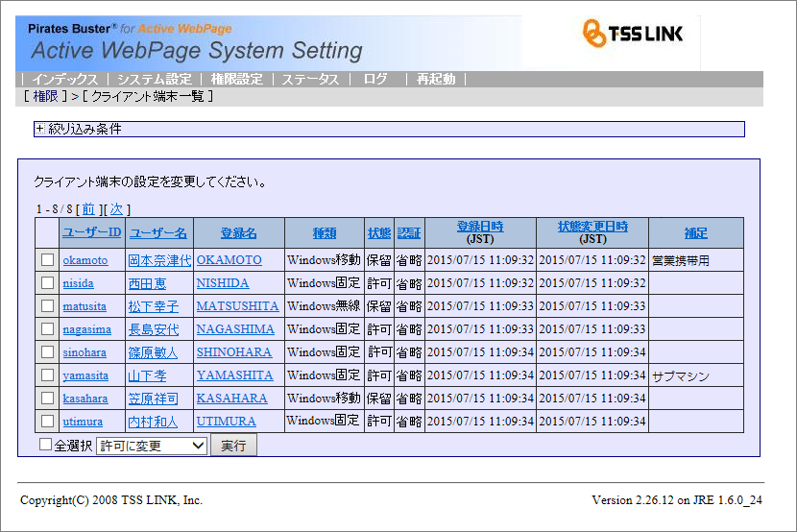Image resolution: width=797 pixels, height=532 pixels.
Task: Check the checkbox for user okamoto
Action: [x=47, y=260]
